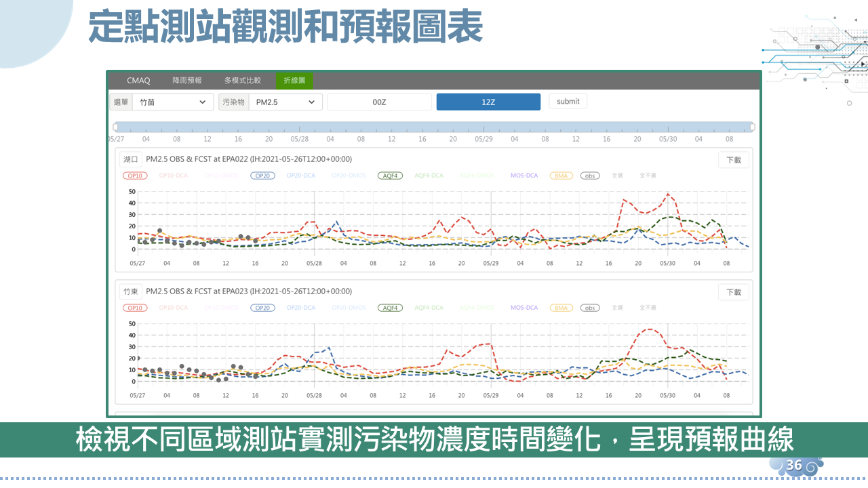Select the 00Z initial time

tap(379, 102)
